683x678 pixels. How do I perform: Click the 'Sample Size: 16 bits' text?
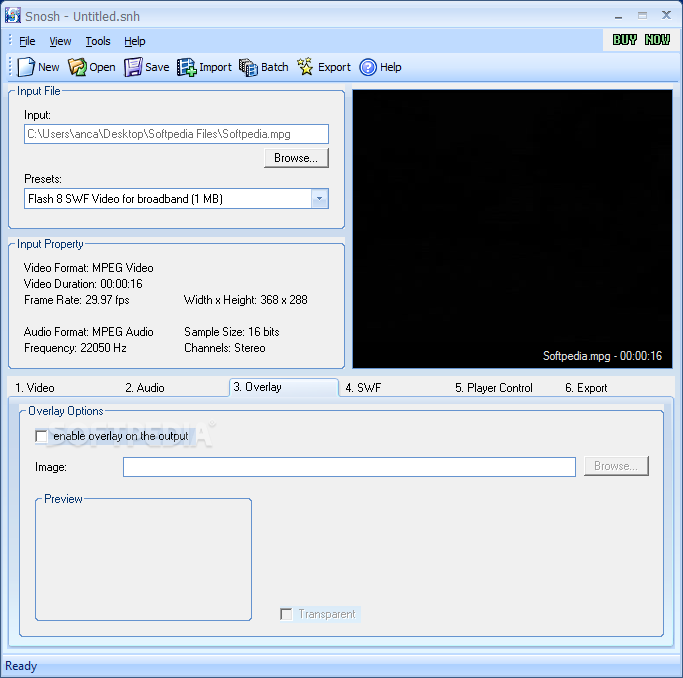(x=232, y=332)
